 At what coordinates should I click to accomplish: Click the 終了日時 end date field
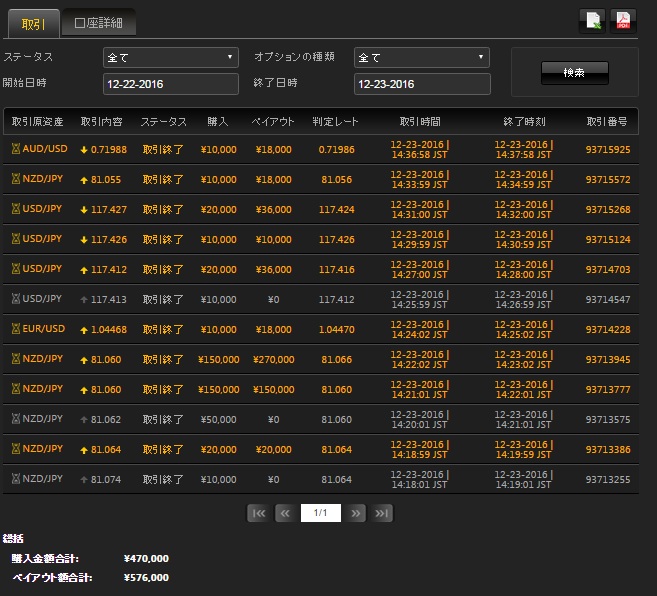coord(421,84)
